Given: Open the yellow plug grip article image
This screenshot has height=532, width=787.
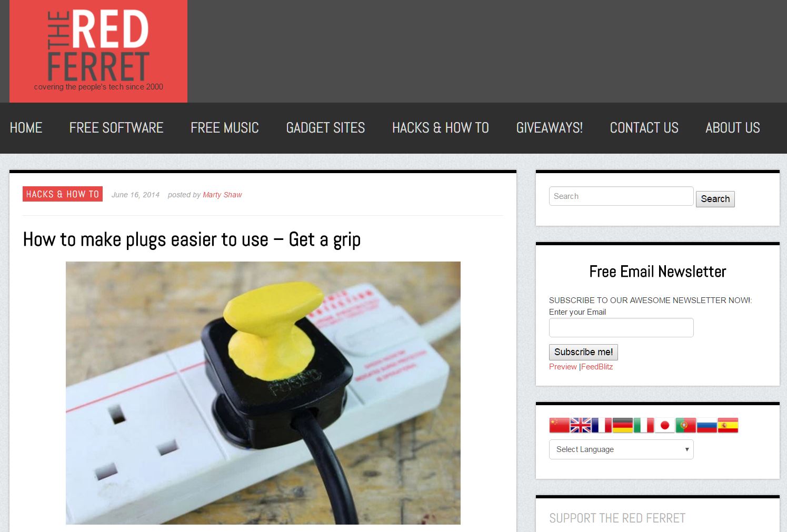Looking at the screenshot, I should 263,393.
